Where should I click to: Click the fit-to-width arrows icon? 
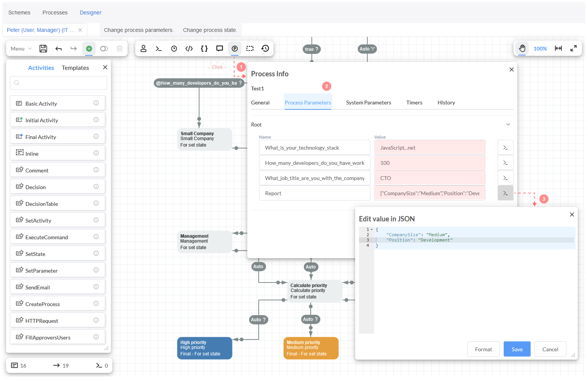click(558, 49)
